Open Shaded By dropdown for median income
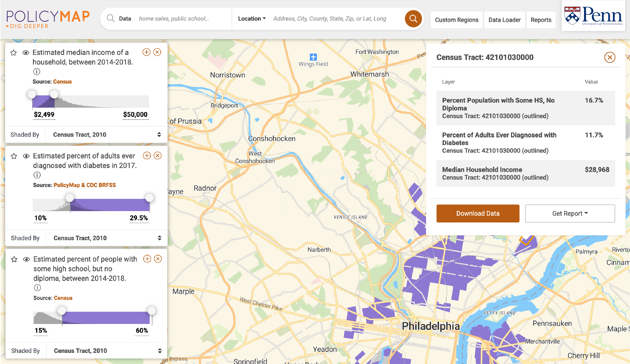This screenshot has height=364, width=630. (x=107, y=135)
